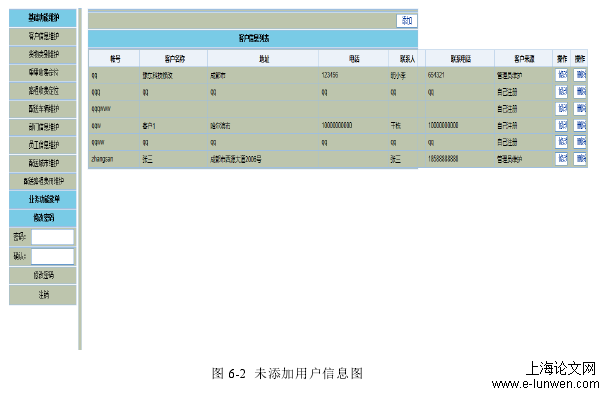Viewport: 606px width, 397px height.
Task: Select the 成都市西源大道2006号 address cell
Action: 263,159
